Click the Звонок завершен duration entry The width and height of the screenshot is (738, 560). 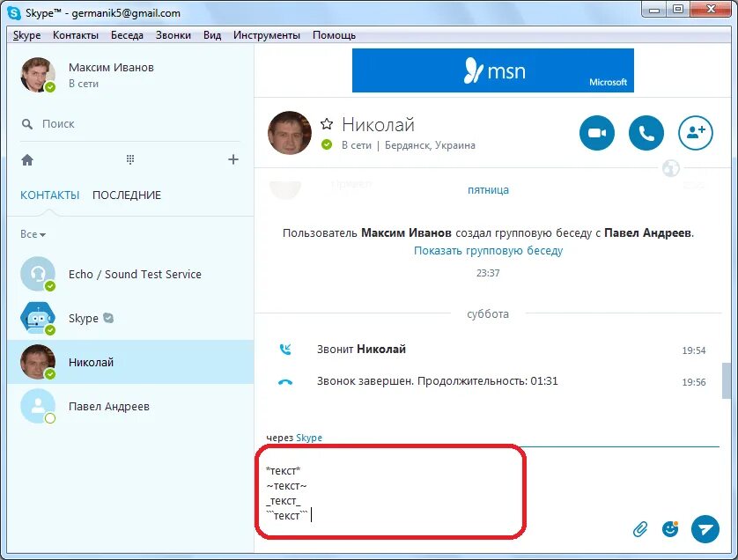point(437,381)
